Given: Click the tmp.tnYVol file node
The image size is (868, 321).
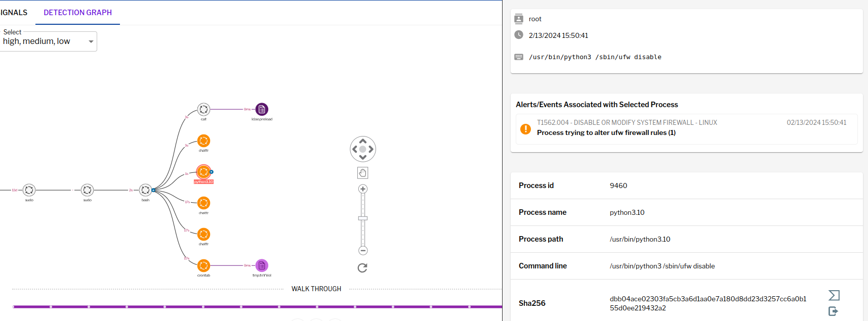Looking at the screenshot, I should [x=262, y=265].
